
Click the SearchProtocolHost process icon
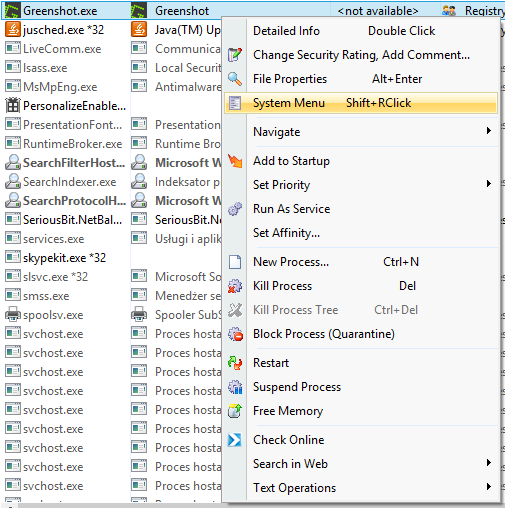[13, 200]
